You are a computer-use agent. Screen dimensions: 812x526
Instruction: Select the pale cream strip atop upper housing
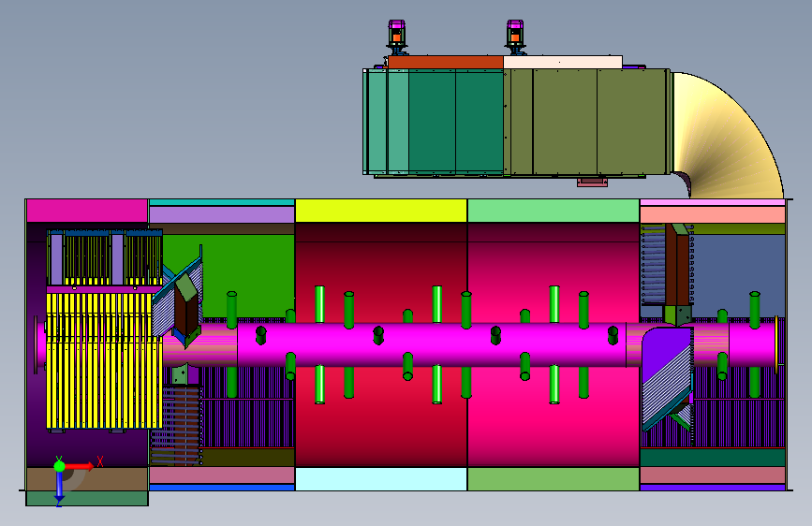click(563, 62)
